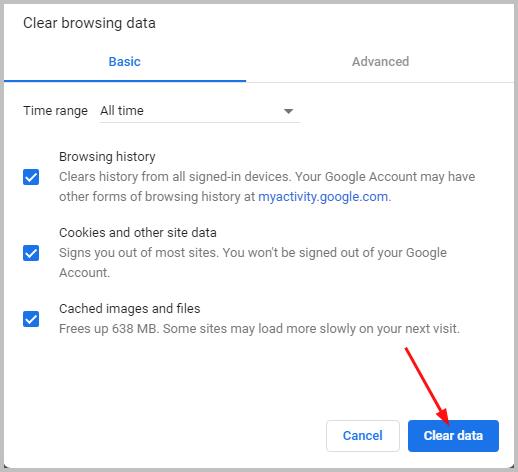Switch to the Basic tab
518x472 pixels.
(125, 62)
